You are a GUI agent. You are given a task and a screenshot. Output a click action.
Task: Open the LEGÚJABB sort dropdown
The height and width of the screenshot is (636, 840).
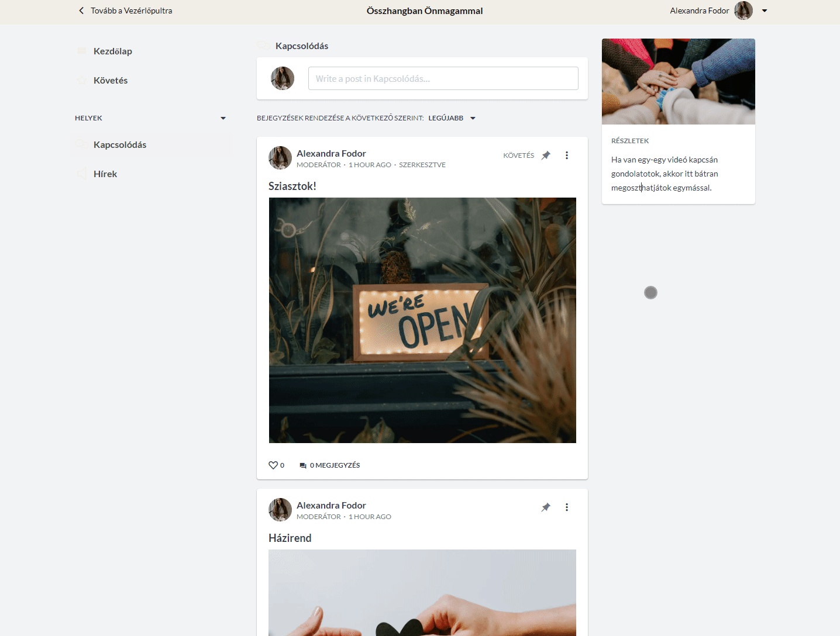click(452, 118)
